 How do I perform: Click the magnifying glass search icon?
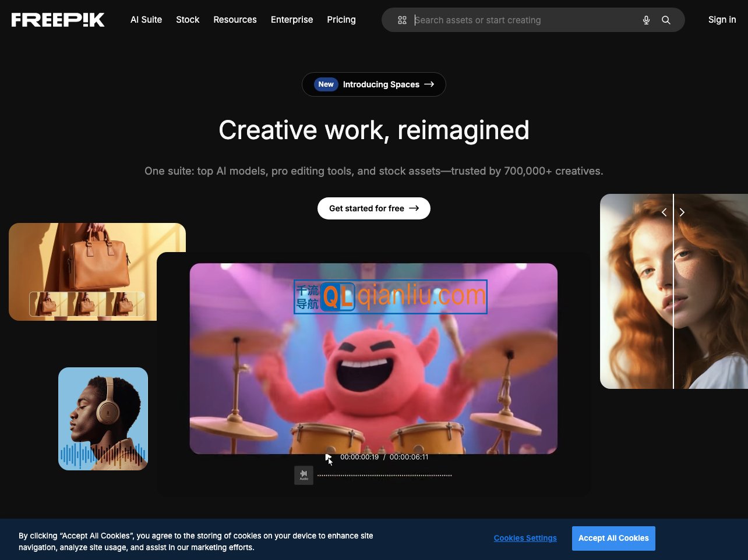(666, 20)
